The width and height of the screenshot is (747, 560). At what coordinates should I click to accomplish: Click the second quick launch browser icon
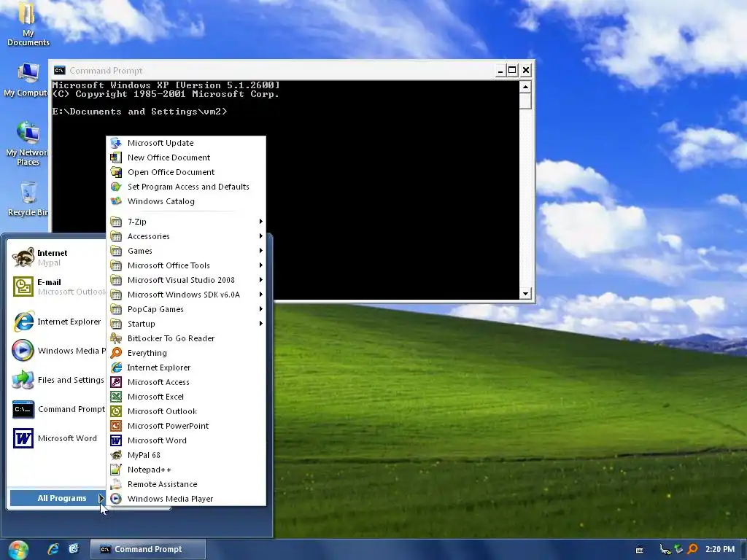tap(74, 549)
